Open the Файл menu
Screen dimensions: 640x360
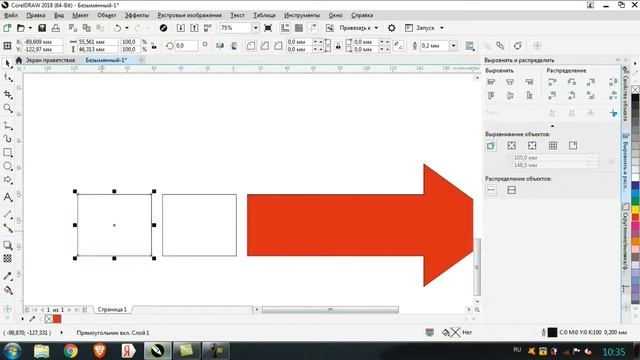(x=11, y=15)
